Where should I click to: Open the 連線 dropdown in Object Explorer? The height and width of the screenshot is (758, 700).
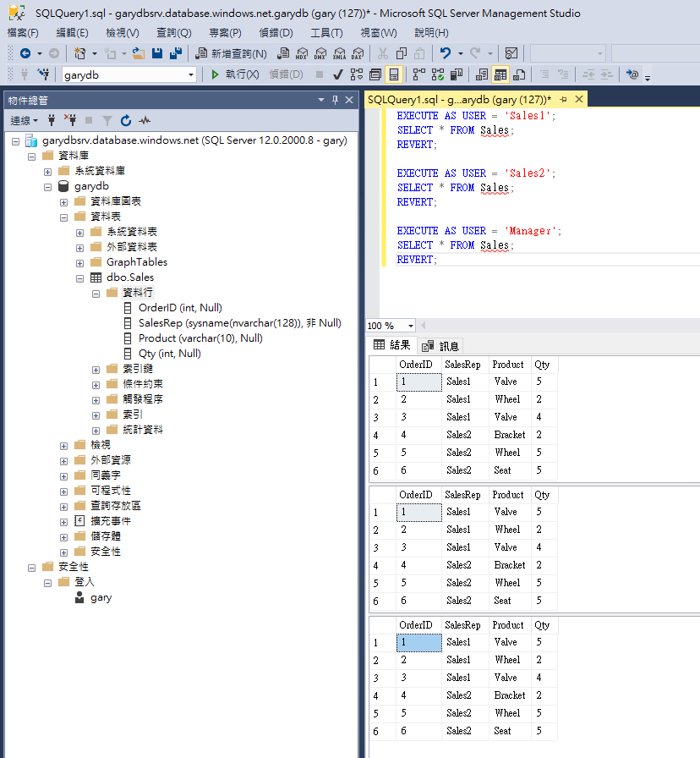pos(25,120)
